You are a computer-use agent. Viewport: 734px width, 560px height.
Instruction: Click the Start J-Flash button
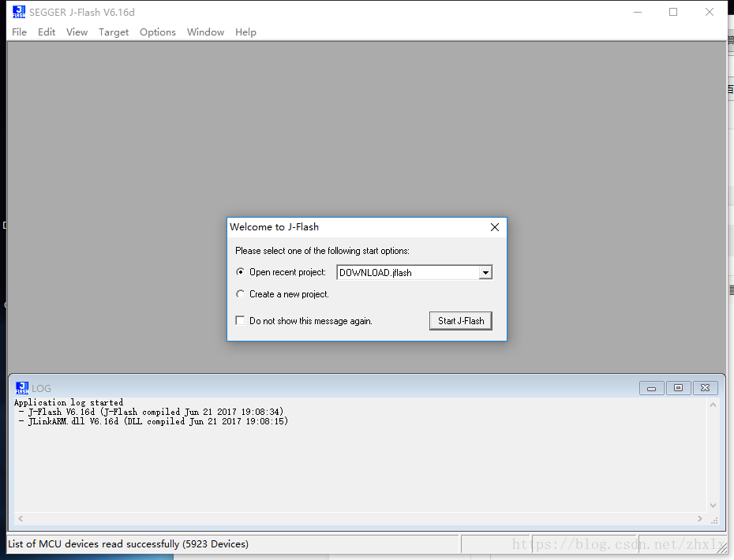pyautogui.click(x=461, y=321)
